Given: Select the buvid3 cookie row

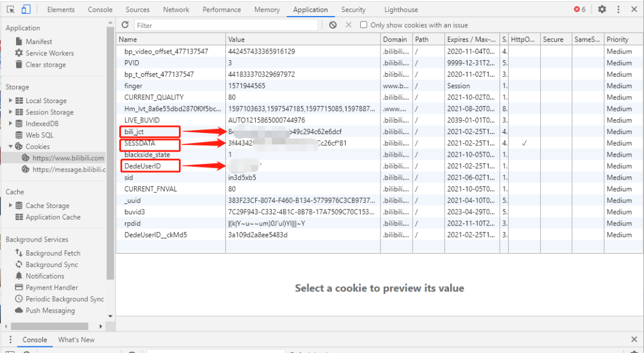Looking at the screenshot, I should click(x=379, y=212).
